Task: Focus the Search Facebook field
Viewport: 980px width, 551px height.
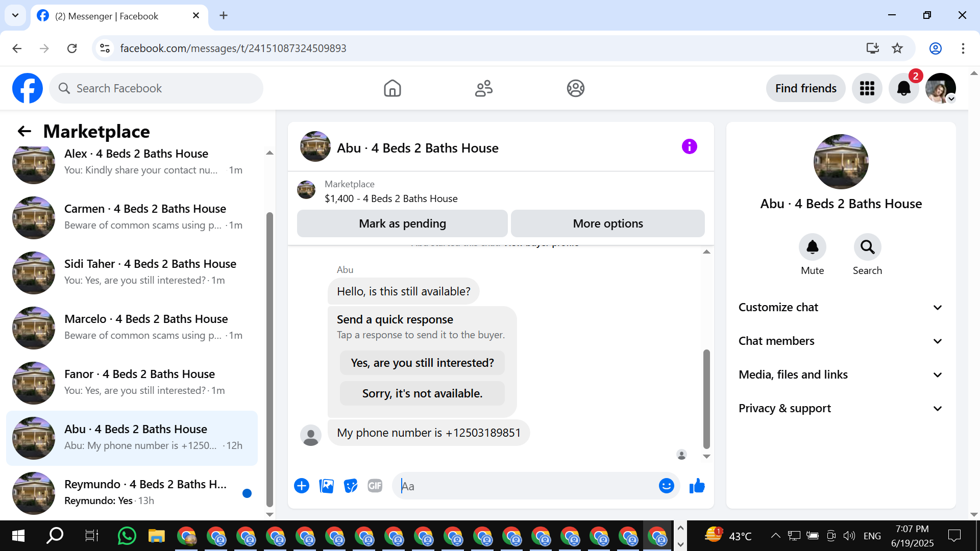Action: (156, 88)
